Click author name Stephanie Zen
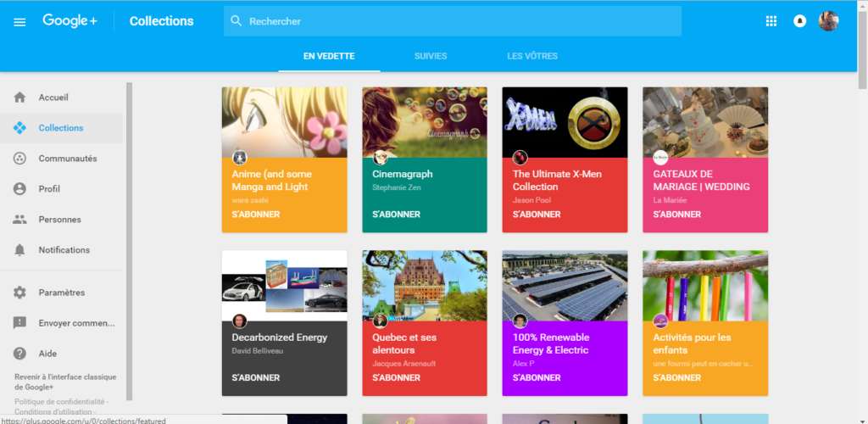 point(397,187)
